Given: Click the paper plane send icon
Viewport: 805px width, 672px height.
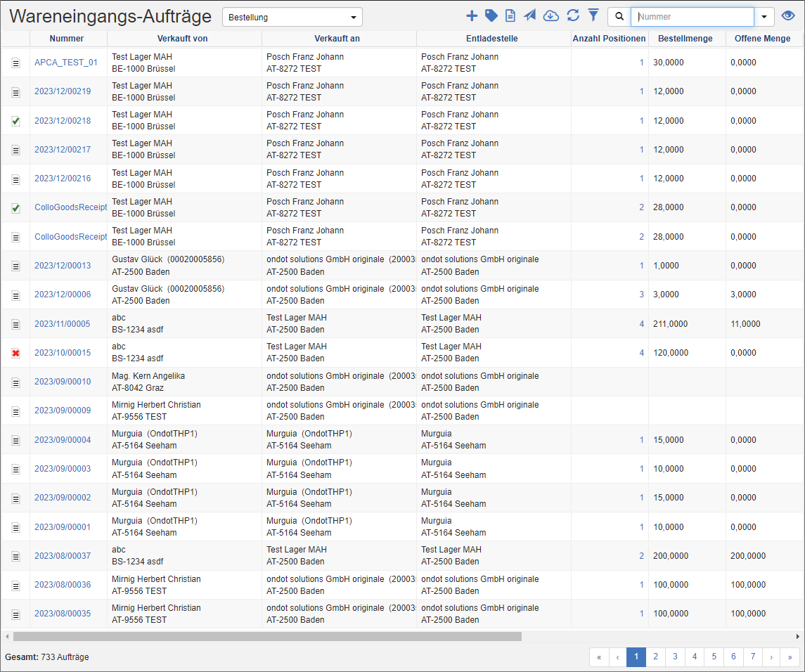Looking at the screenshot, I should click(x=530, y=16).
